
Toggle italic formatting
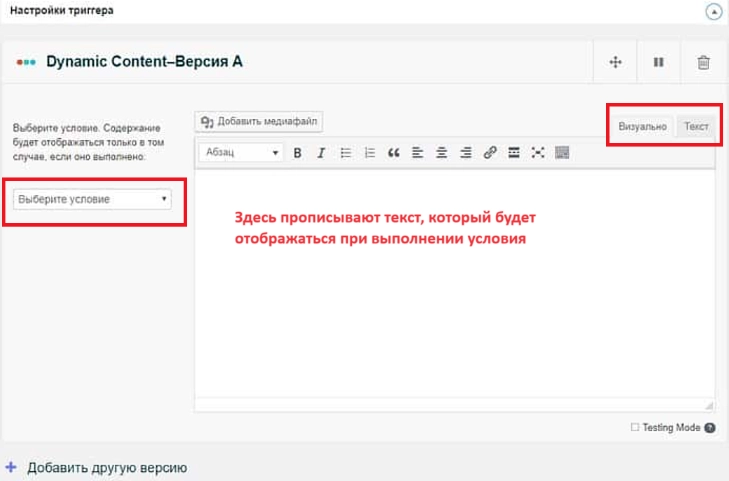321,152
